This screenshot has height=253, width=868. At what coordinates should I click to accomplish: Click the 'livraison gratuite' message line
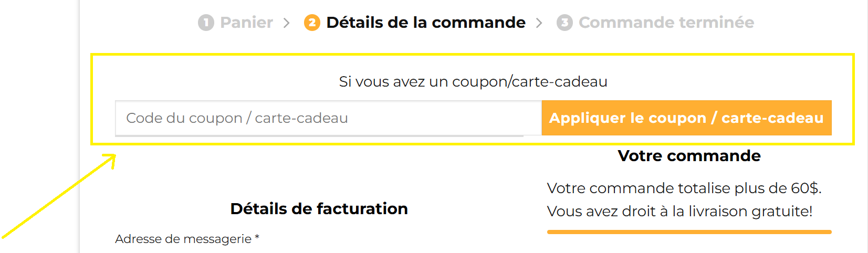coord(679,211)
